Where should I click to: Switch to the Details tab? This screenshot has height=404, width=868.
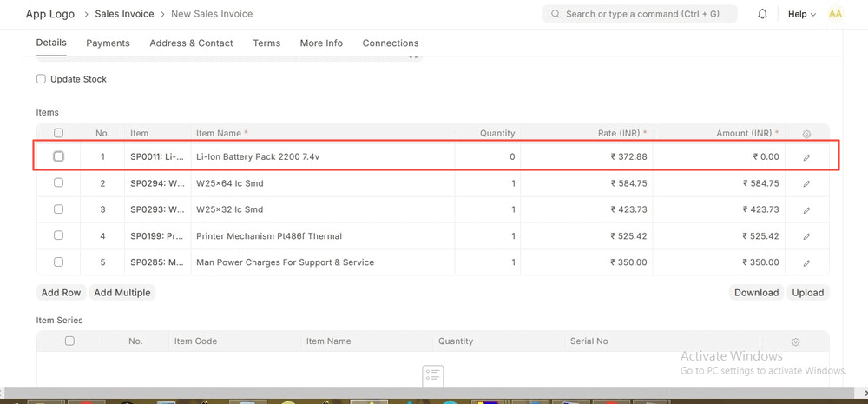[51, 43]
